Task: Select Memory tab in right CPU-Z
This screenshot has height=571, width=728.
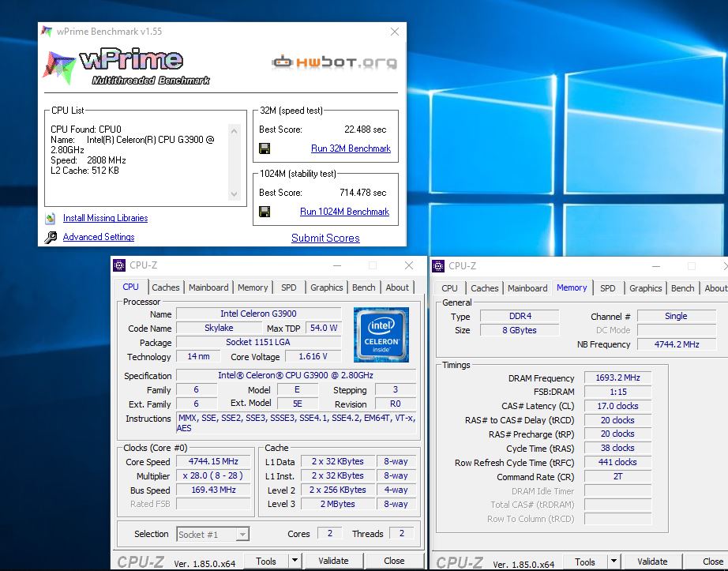Action: pos(572,287)
